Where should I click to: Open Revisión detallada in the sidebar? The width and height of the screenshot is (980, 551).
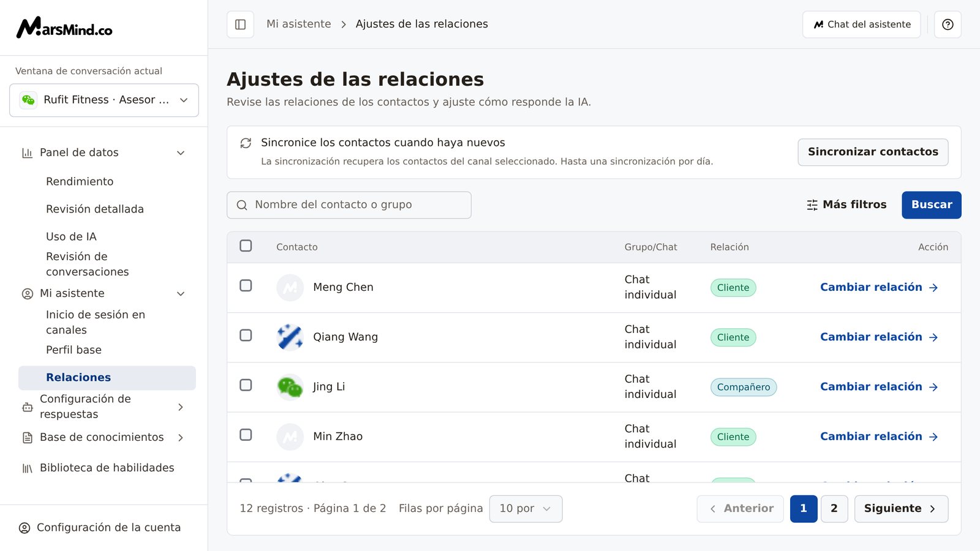click(x=95, y=209)
